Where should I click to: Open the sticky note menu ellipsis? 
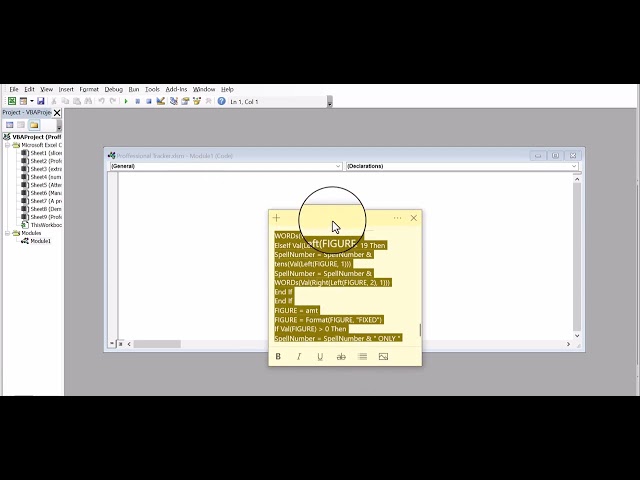[x=397, y=218]
